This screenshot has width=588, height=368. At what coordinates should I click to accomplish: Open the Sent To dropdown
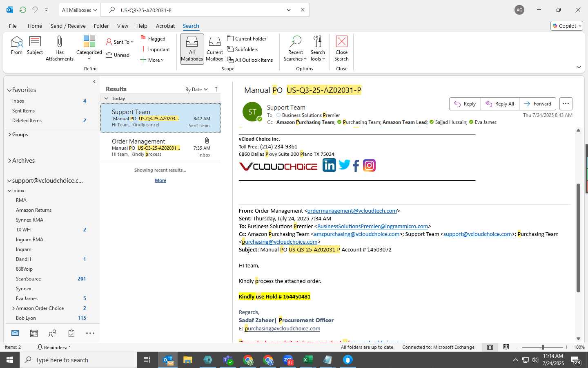point(120,42)
